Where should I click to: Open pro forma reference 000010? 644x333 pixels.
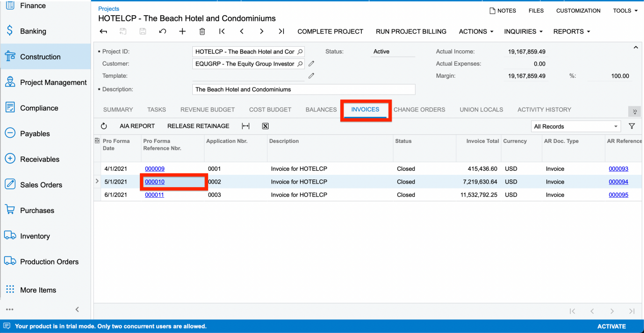pos(154,181)
